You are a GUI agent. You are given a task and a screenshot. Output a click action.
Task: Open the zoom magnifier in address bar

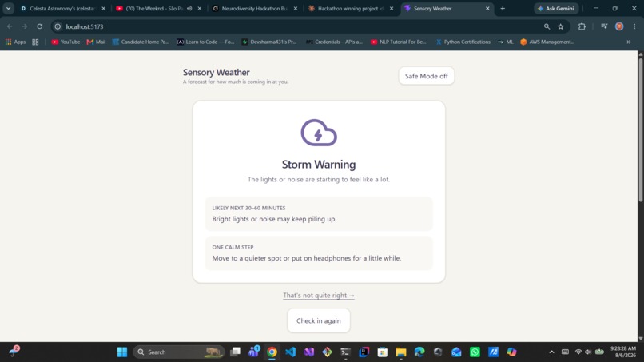pyautogui.click(x=547, y=26)
